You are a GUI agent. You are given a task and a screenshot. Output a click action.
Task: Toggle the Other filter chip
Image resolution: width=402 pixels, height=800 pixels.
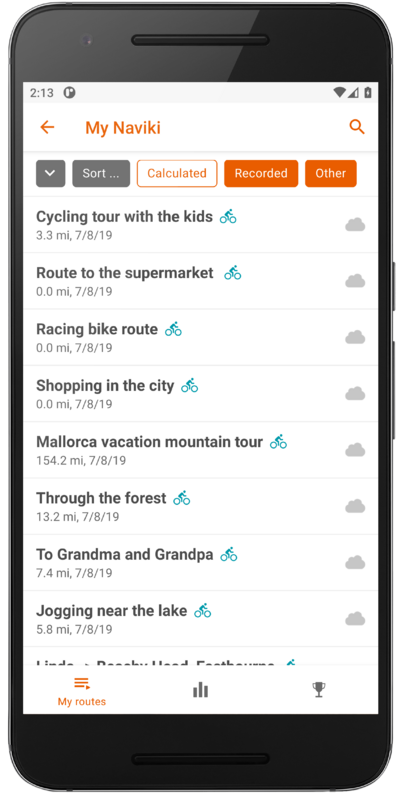click(x=331, y=173)
